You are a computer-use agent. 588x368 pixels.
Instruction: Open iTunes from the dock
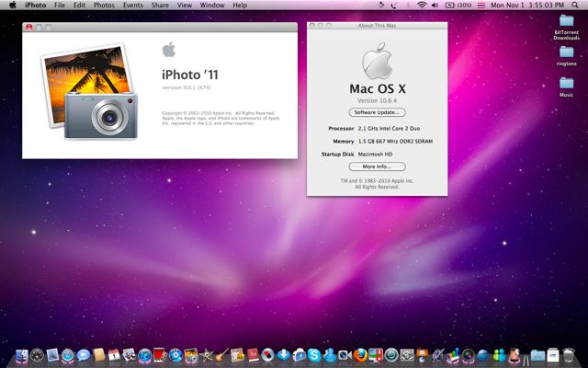tap(145, 355)
